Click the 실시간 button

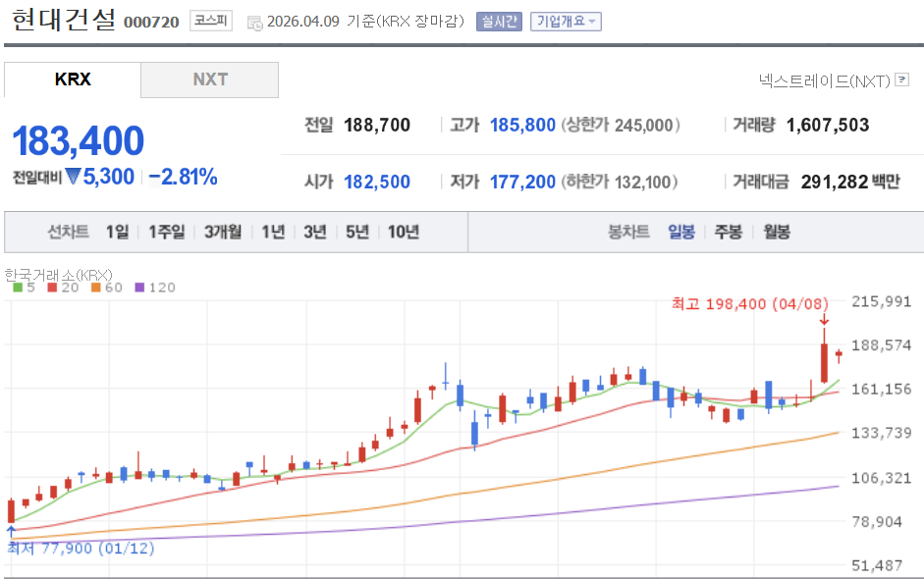(x=499, y=22)
